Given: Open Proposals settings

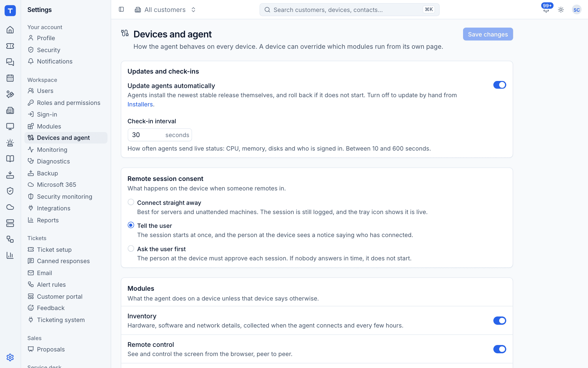Looking at the screenshot, I should (x=66, y=349).
